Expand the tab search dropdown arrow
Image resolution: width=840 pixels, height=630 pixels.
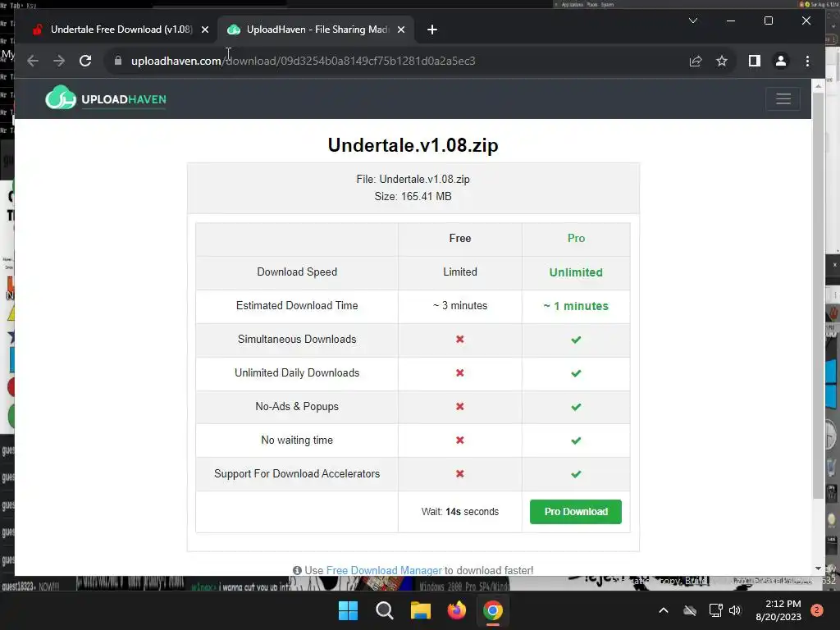[692, 21]
